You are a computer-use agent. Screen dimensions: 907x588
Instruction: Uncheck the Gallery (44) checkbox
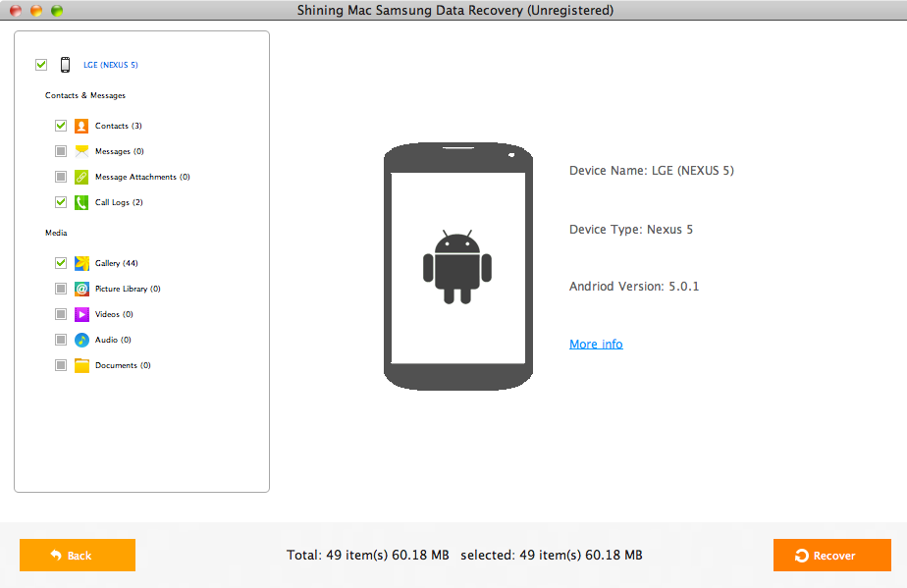[61, 263]
